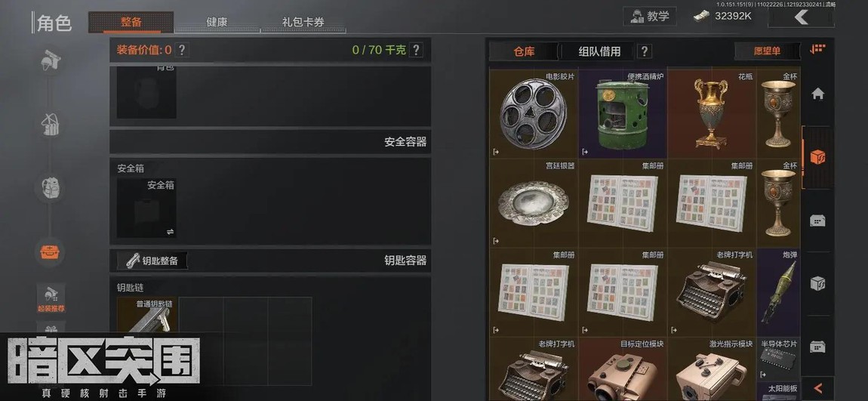Open the 愿望单 wishlist
This screenshot has height=401, width=868.
[768, 51]
